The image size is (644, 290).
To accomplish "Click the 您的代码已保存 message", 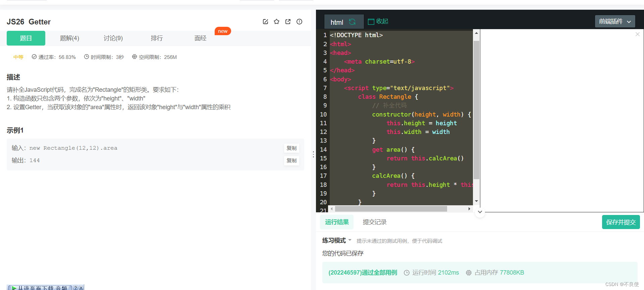I will point(343,253).
